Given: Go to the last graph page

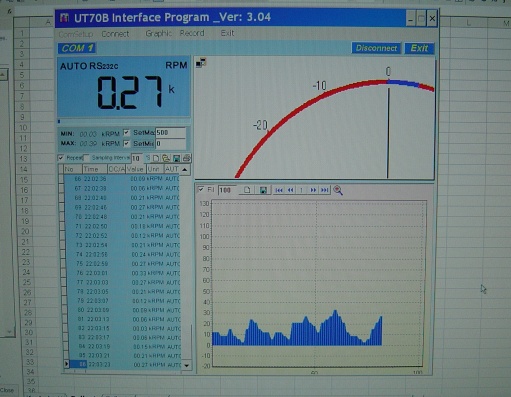Looking at the screenshot, I should pyautogui.click(x=324, y=190).
